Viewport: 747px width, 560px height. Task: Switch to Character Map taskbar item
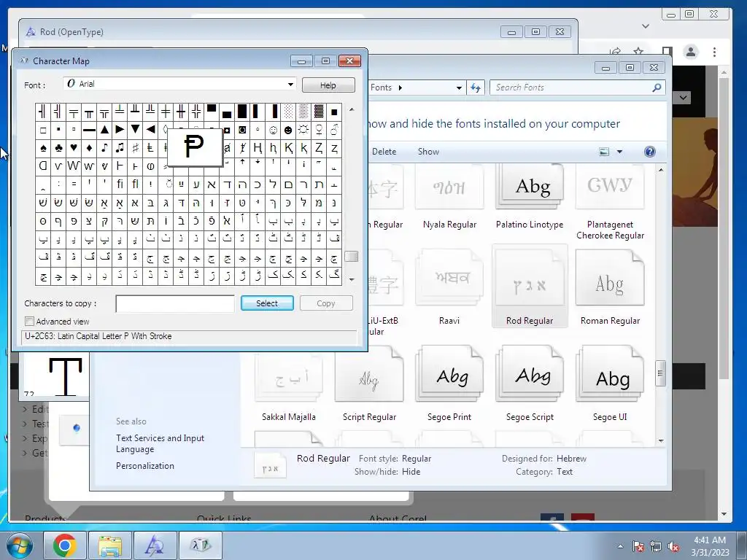point(200,545)
